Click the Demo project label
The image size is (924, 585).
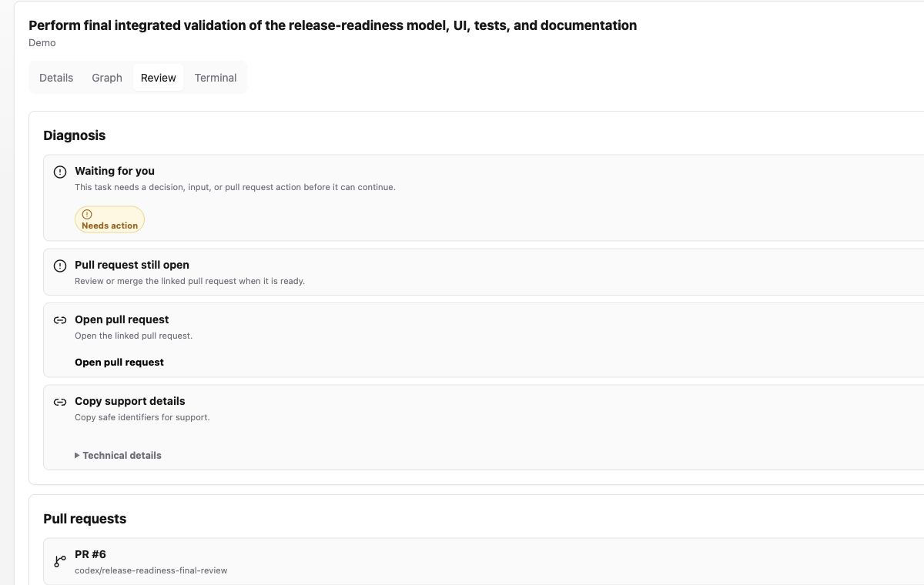[42, 43]
